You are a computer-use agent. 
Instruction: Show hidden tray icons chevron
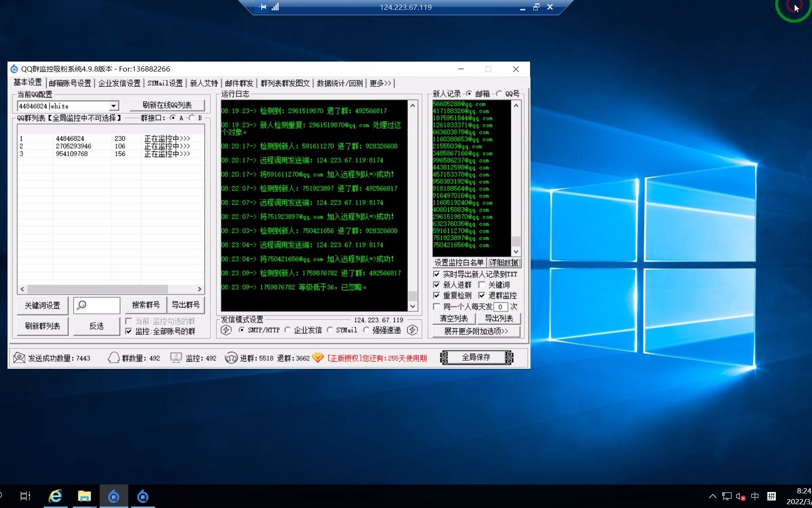coord(712,496)
